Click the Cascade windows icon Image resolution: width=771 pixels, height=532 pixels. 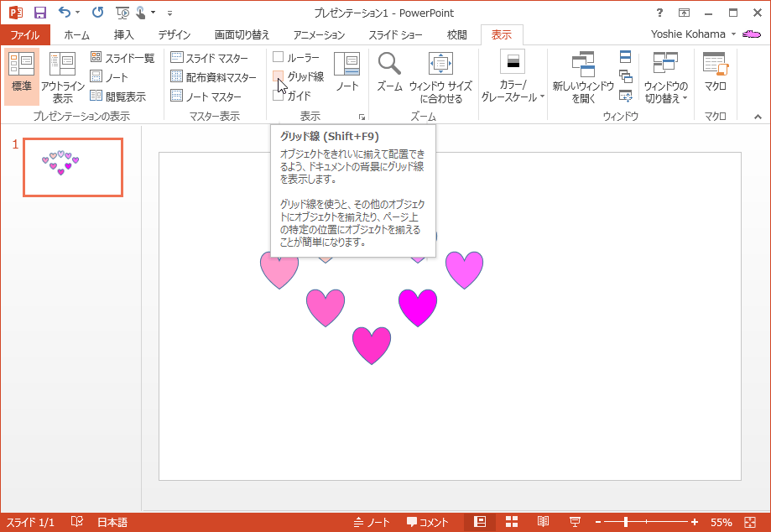click(x=626, y=76)
